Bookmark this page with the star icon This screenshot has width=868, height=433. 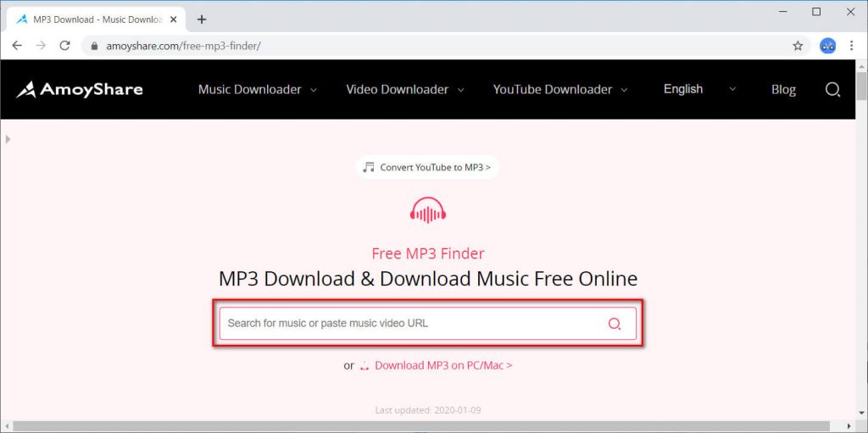[x=798, y=46]
